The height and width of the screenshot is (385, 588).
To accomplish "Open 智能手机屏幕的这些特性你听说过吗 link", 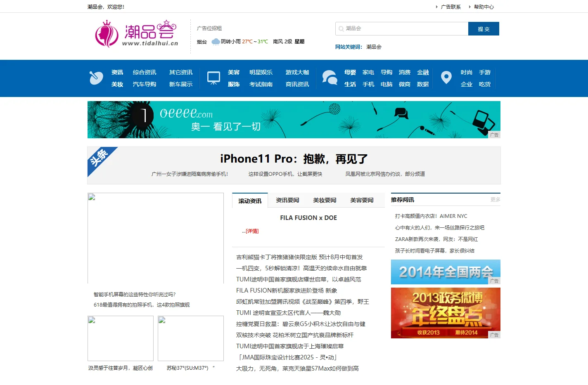I will point(135,295).
